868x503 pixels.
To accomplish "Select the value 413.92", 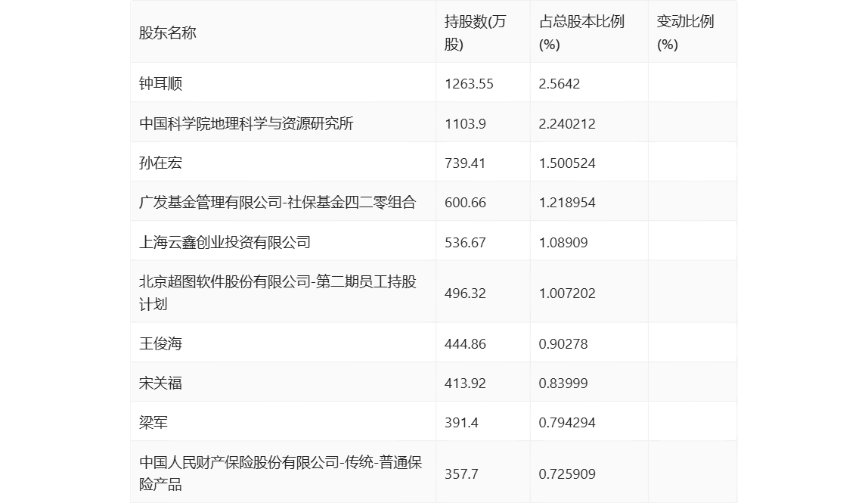I will click(465, 383).
